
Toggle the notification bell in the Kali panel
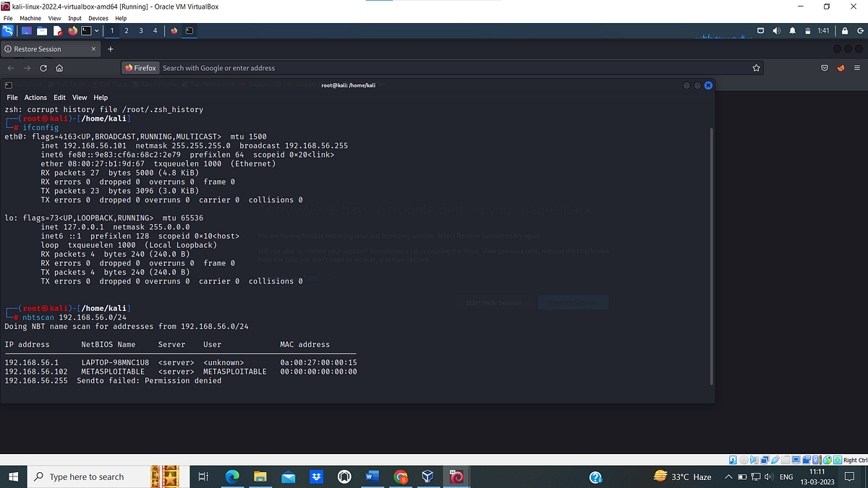[793, 30]
